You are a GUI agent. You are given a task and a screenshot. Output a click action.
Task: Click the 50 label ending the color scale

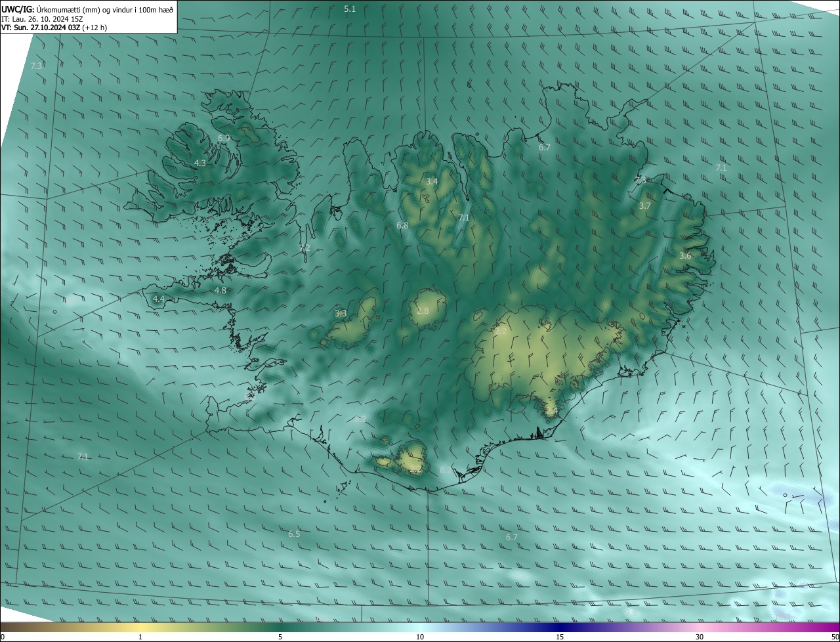pyautogui.click(x=835, y=637)
